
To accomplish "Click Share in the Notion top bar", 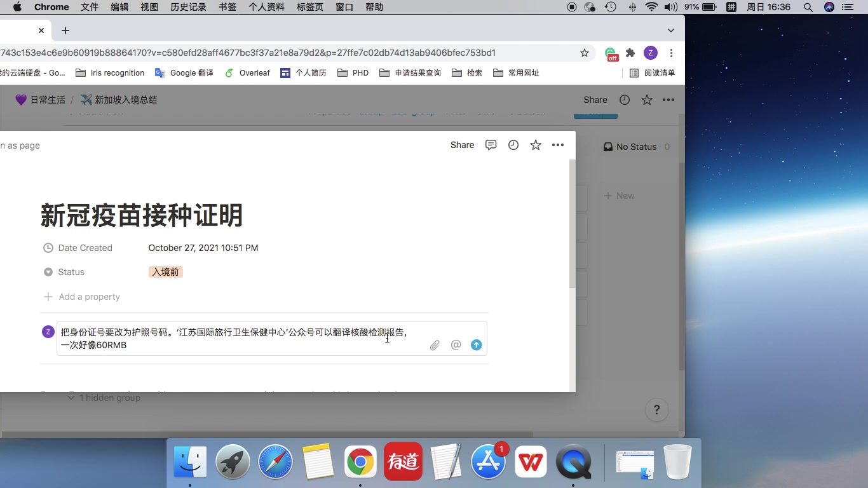I will pos(595,100).
